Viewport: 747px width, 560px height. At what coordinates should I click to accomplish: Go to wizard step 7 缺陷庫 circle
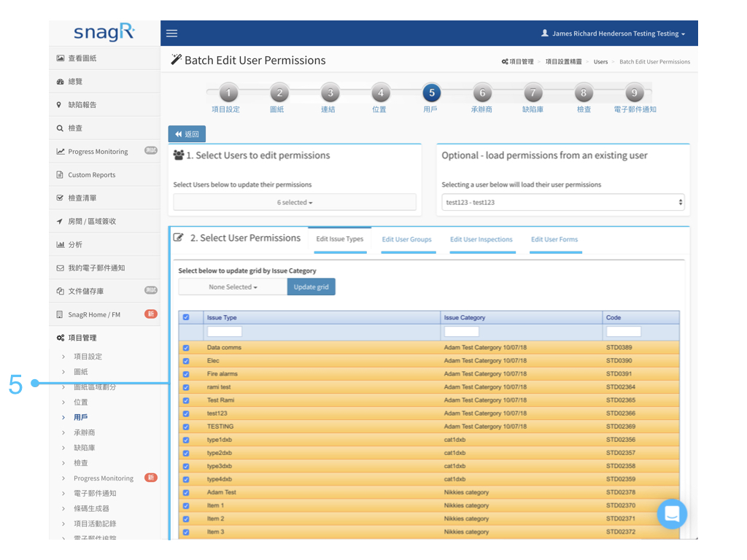pos(533,93)
